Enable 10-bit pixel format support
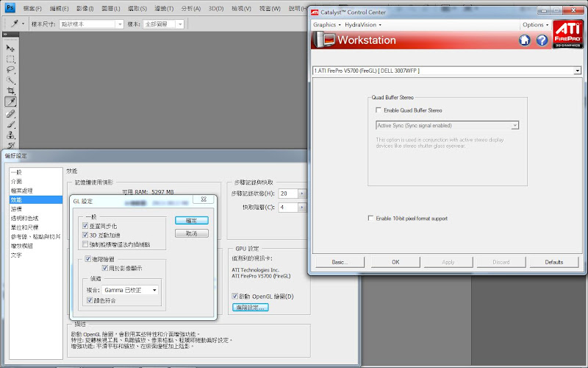The image size is (588, 368). point(370,218)
